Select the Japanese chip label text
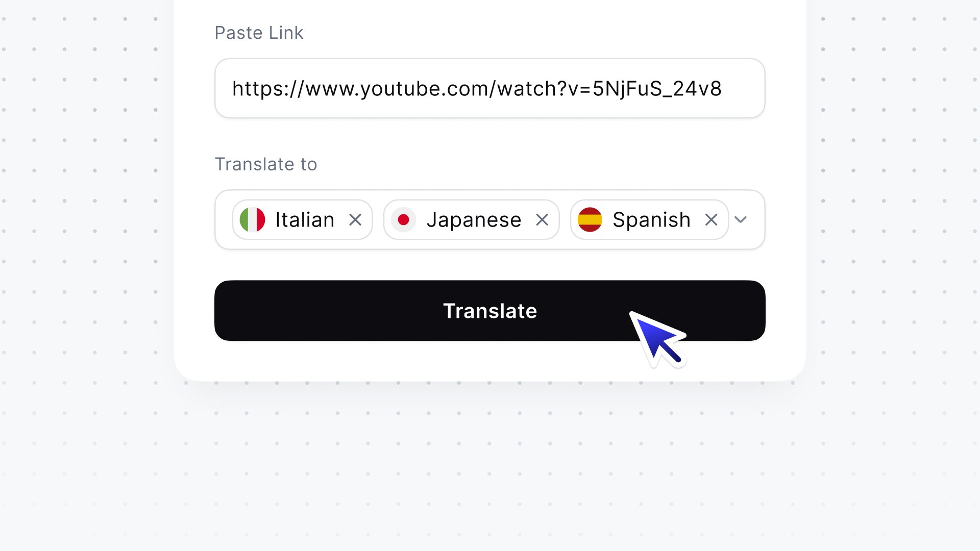Viewport: 980px width, 551px height. tap(474, 220)
